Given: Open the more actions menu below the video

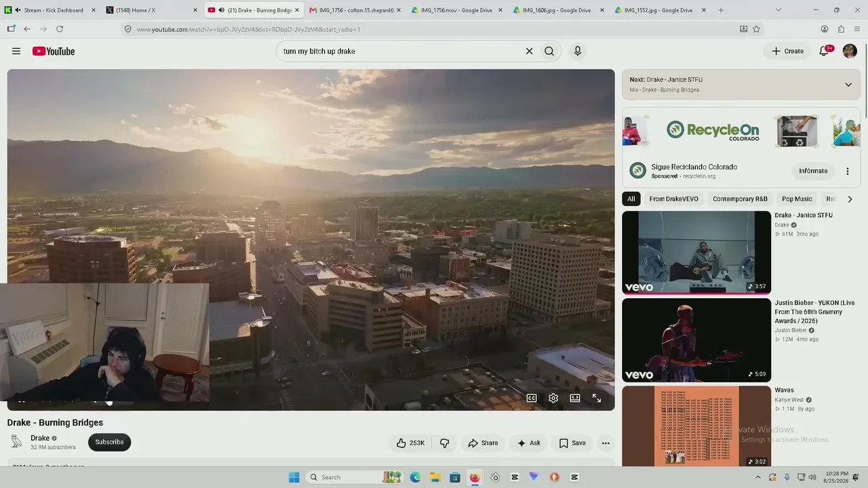Looking at the screenshot, I should [x=606, y=443].
